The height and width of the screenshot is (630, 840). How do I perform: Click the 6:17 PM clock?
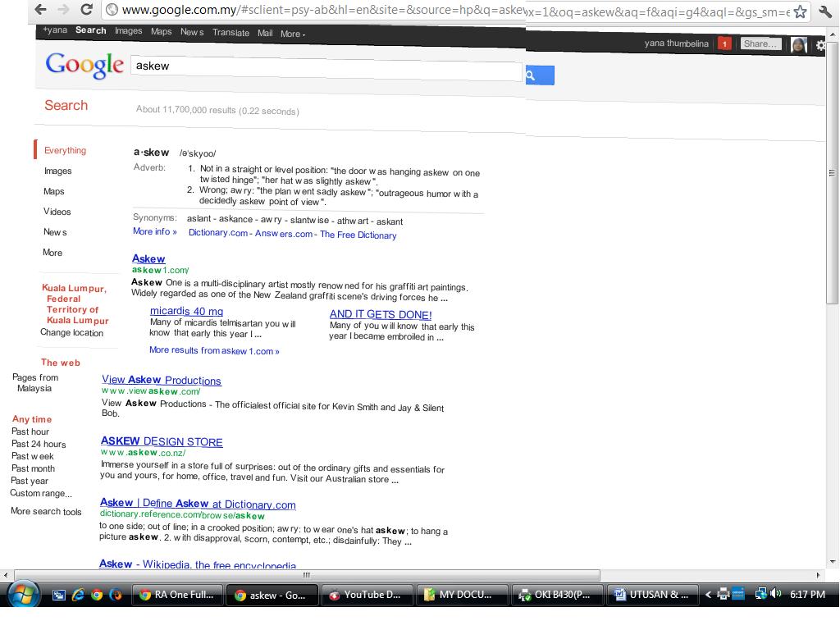pyautogui.click(x=807, y=594)
